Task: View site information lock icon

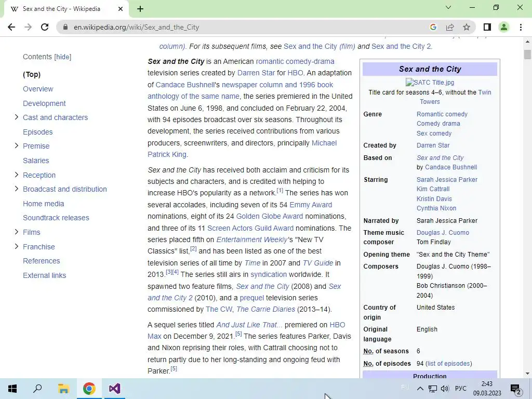Action: 65,27
